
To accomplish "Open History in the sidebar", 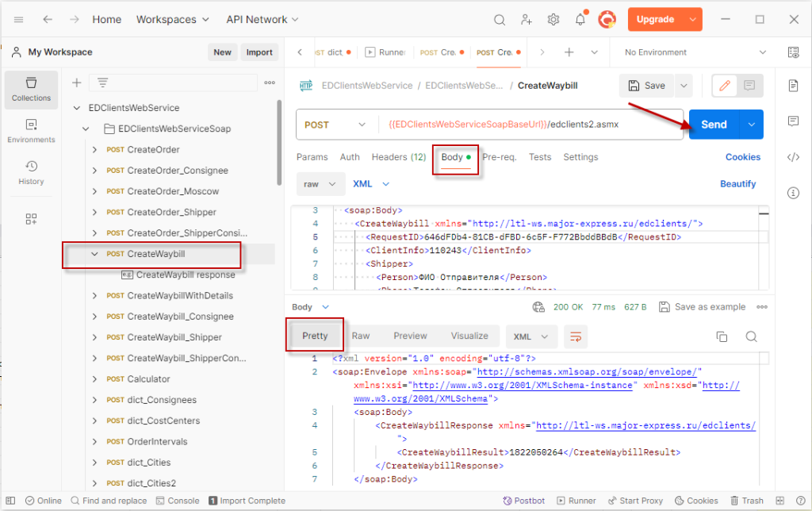I will pyautogui.click(x=31, y=172).
